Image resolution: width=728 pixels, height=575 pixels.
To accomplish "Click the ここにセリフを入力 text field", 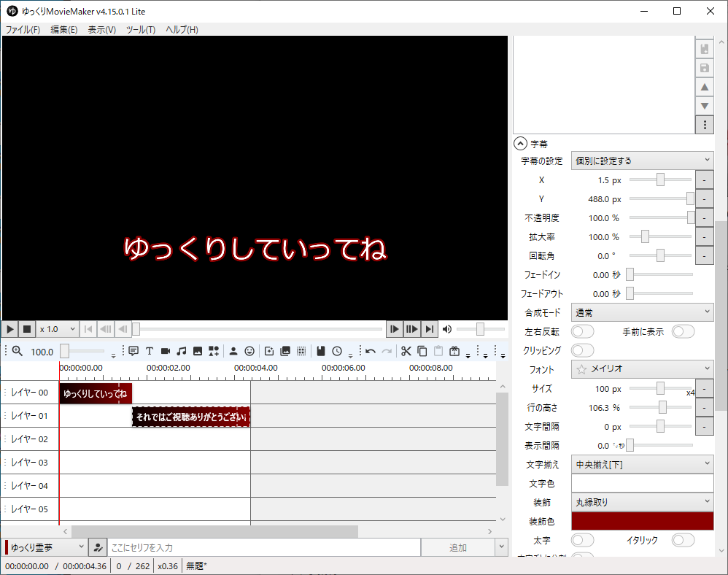I will tap(264, 548).
